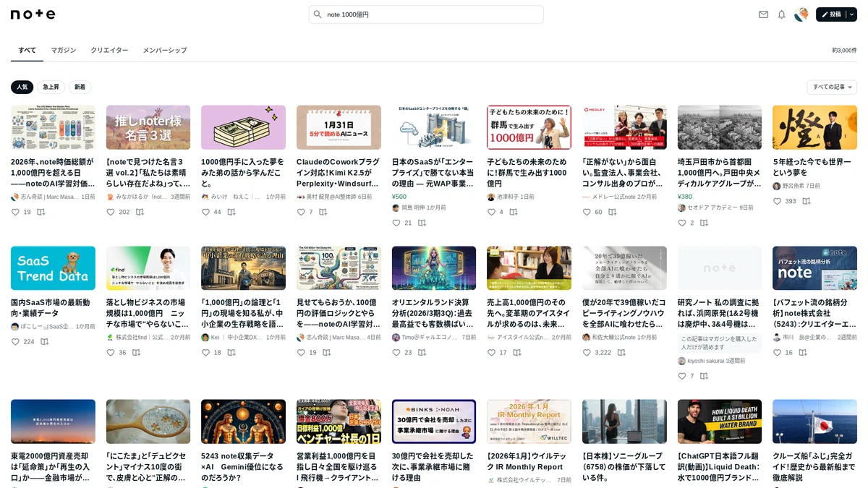The image size is (868, 488).
Task: Switch to the クリエイター tab
Action: 109,50
